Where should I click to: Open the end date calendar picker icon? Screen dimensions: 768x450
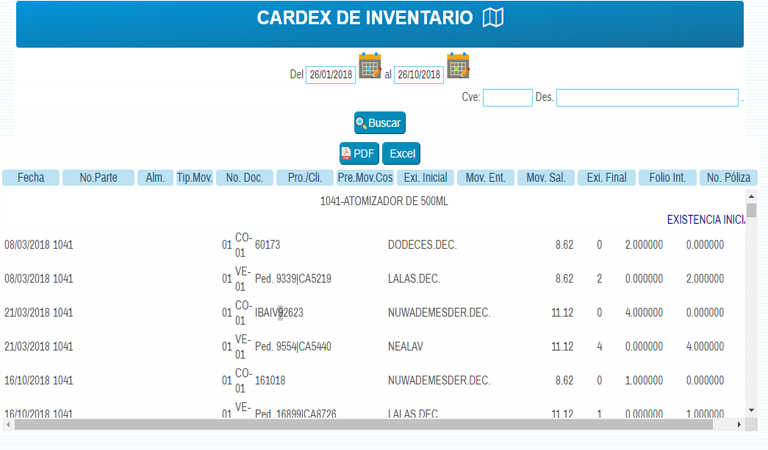pyautogui.click(x=458, y=67)
